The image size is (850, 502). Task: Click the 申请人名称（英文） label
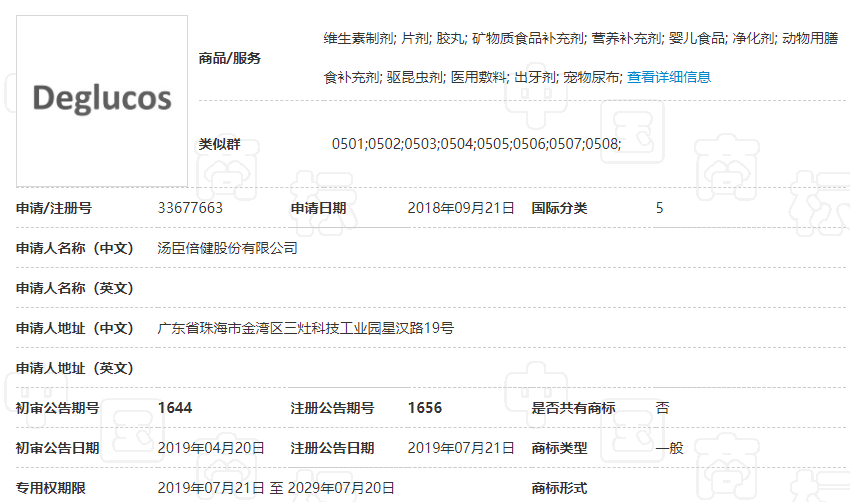coord(75,288)
